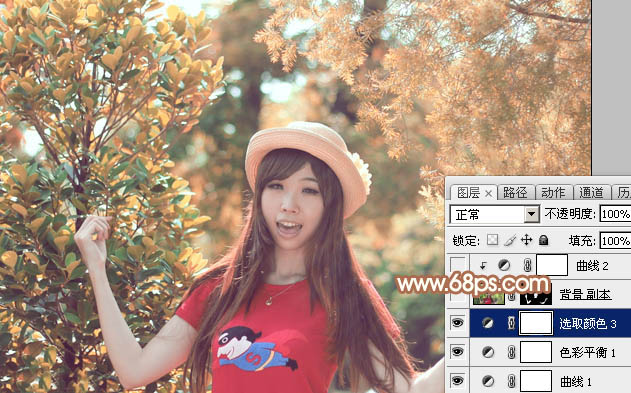
Task: Toggle lock all padlock icon
Action: tap(543, 240)
